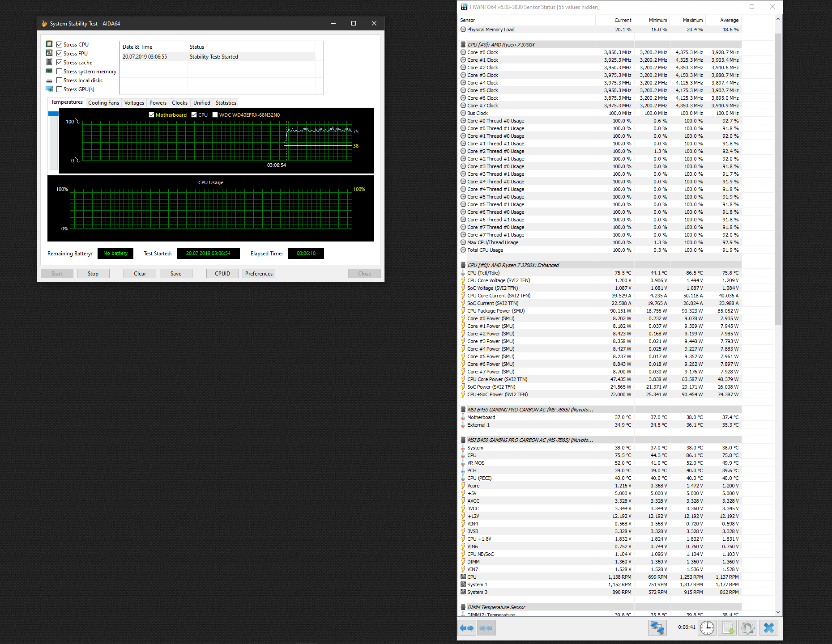This screenshot has width=832, height=644.
Task: Click the blue X icon in HWiNFO toolbar
Action: tap(769, 628)
